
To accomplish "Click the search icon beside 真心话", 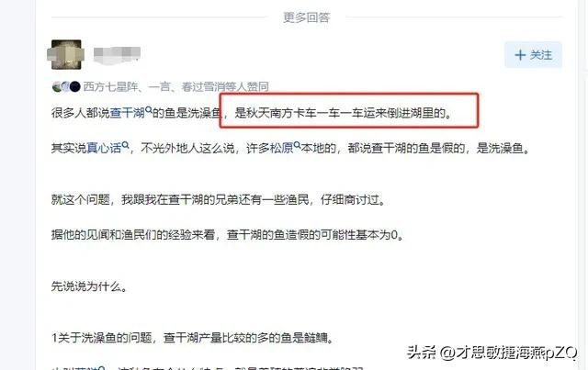I will click(126, 145).
